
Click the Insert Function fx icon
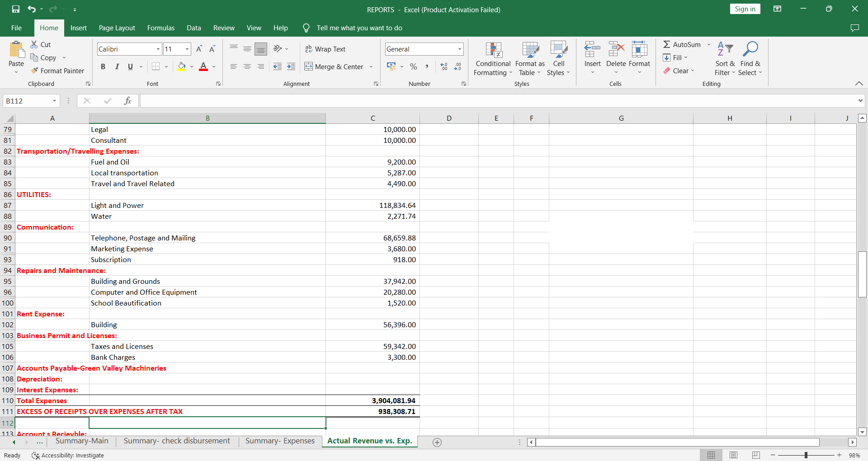click(127, 101)
